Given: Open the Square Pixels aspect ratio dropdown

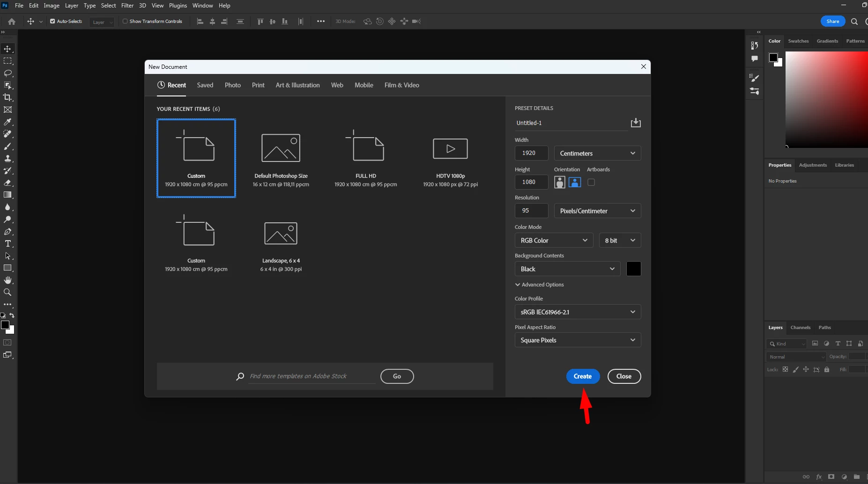Looking at the screenshot, I should point(578,340).
